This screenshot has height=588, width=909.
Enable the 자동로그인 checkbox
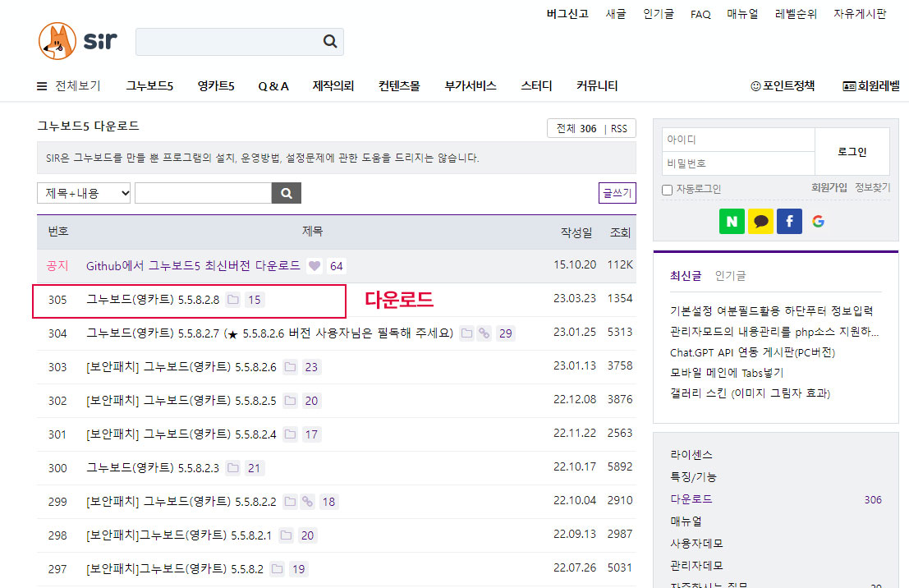[x=668, y=190]
